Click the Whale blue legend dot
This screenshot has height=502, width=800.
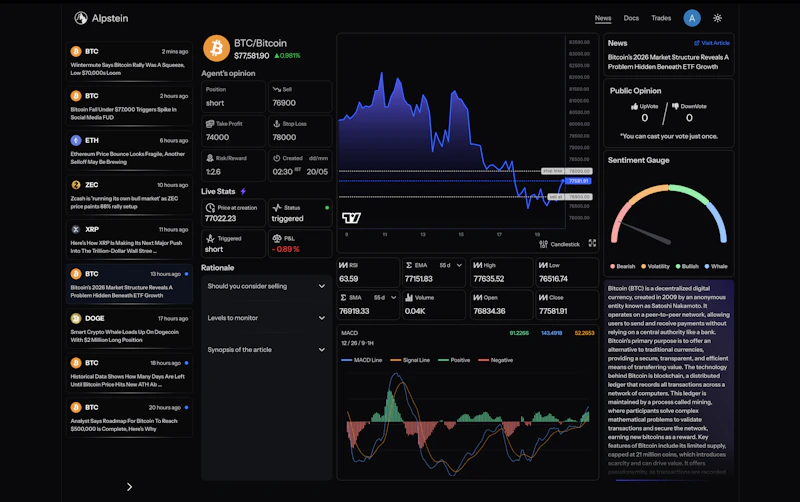point(707,266)
